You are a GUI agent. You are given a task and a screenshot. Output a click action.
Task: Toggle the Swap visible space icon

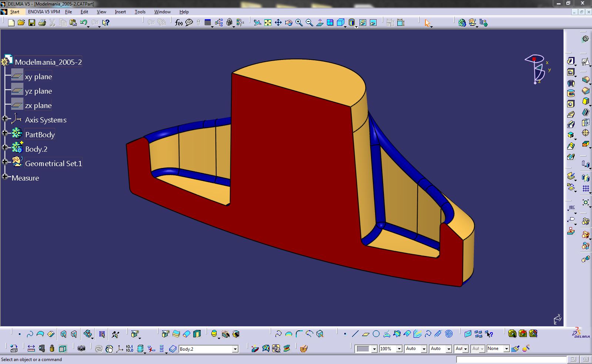pyautogui.click(x=373, y=23)
